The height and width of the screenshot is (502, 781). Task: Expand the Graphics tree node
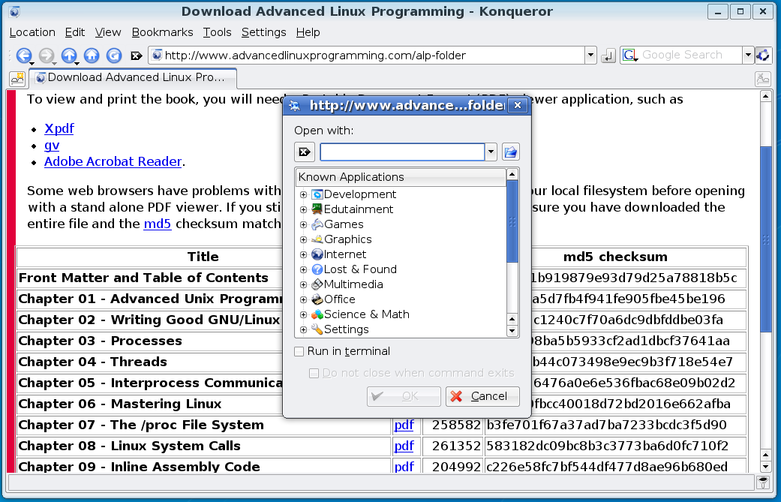click(x=303, y=240)
